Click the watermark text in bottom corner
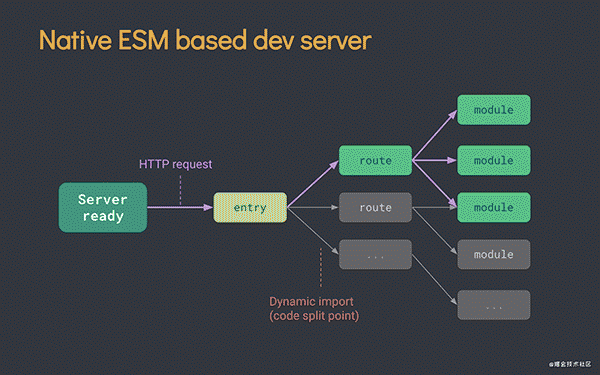The image size is (600, 375). click(x=570, y=364)
